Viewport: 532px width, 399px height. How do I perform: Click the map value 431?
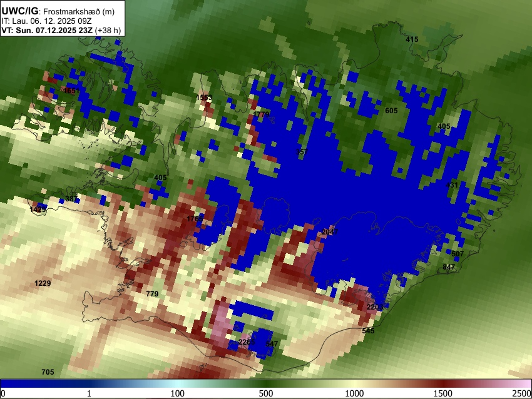coord(452,185)
